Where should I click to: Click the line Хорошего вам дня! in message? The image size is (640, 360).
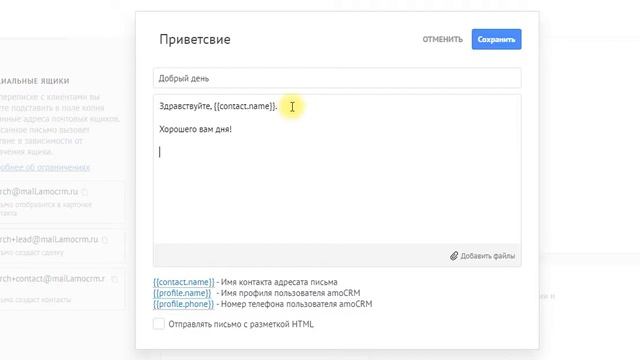(196, 129)
